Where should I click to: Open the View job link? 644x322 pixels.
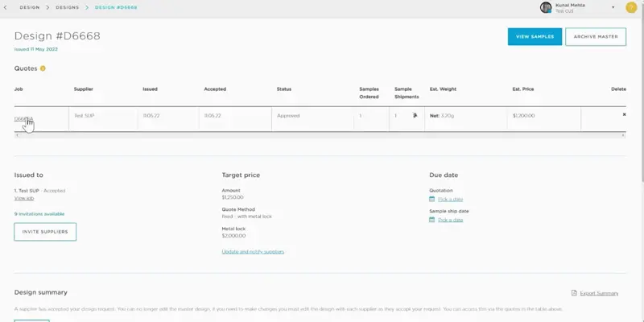(x=24, y=198)
